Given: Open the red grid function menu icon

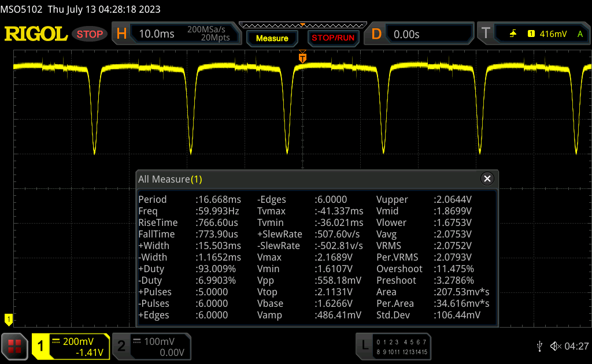Looking at the screenshot, I should click(x=14, y=346).
